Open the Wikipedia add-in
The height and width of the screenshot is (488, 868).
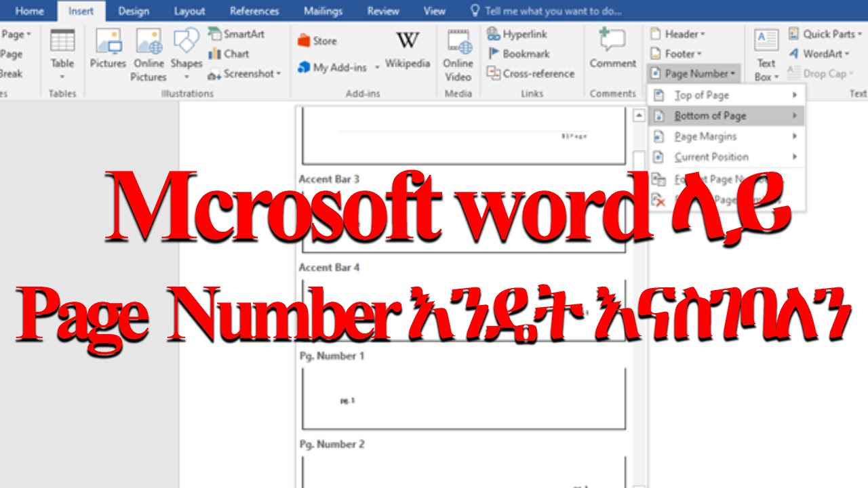(x=408, y=49)
